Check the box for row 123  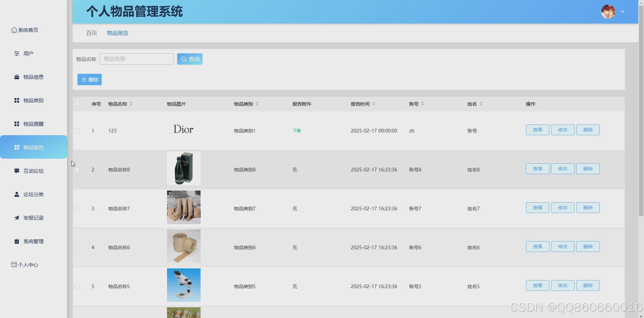tap(77, 131)
